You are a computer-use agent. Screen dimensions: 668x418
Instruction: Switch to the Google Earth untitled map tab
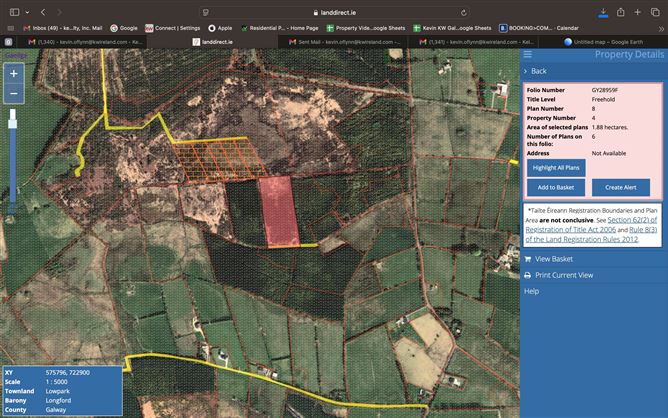coord(598,42)
